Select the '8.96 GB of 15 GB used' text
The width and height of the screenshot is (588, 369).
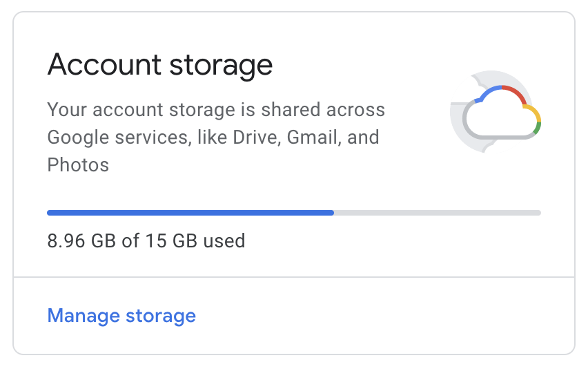(x=146, y=240)
